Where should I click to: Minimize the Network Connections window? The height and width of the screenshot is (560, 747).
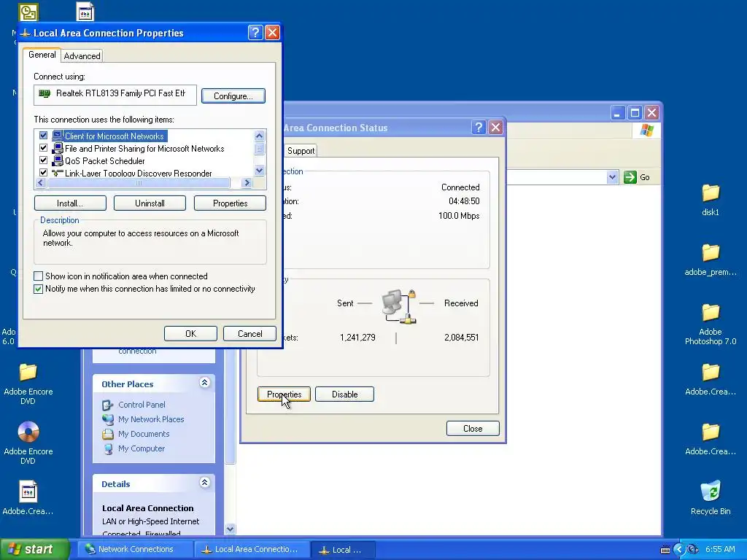coord(617,113)
